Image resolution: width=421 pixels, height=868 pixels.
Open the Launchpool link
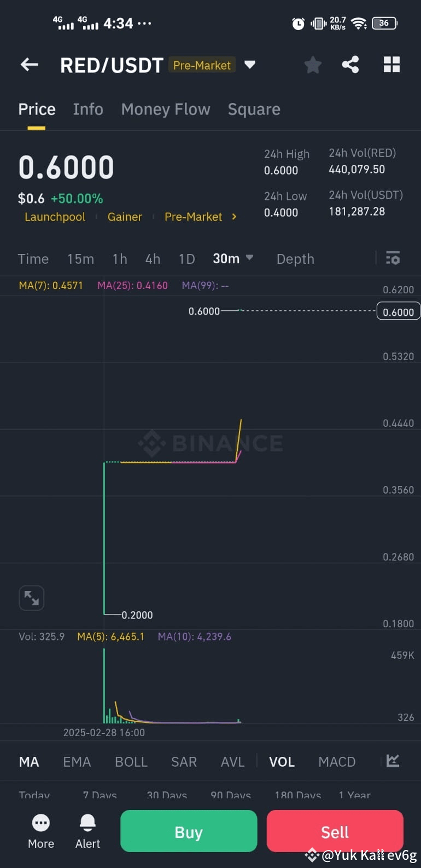pyautogui.click(x=55, y=217)
